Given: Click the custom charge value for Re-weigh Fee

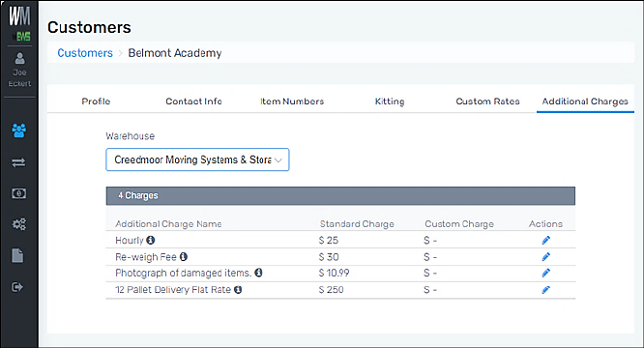Looking at the screenshot, I should click(x=430, y=257).
